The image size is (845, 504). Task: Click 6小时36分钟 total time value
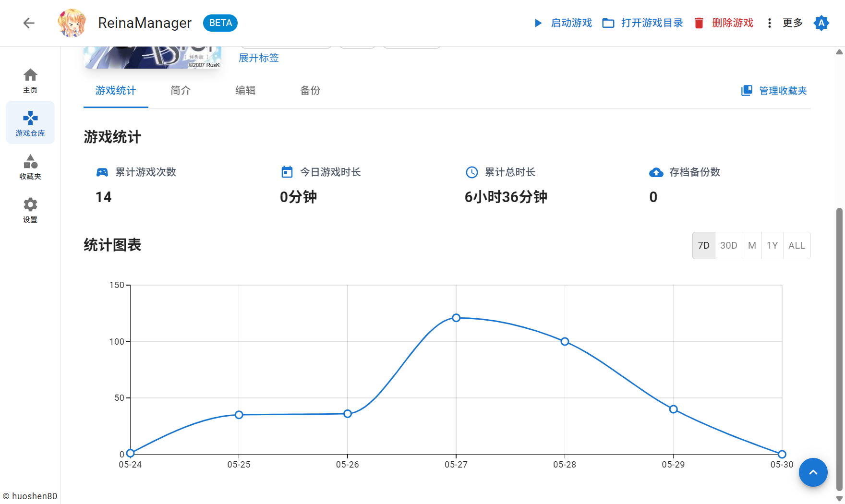coord(506,197)
